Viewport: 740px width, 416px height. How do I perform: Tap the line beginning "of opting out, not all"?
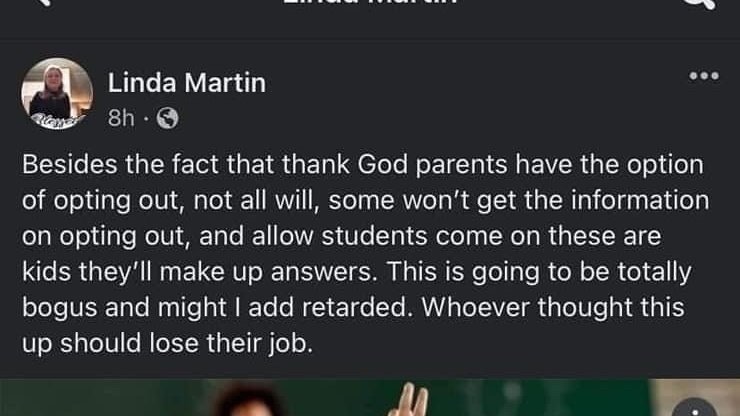pos(365,201)
